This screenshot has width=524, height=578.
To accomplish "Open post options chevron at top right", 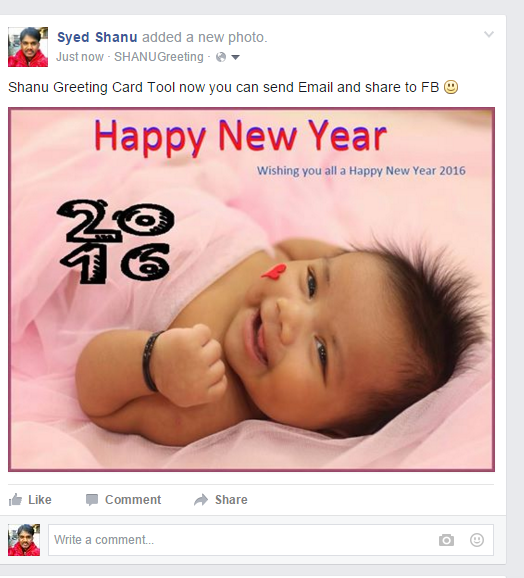I will 489,34.
